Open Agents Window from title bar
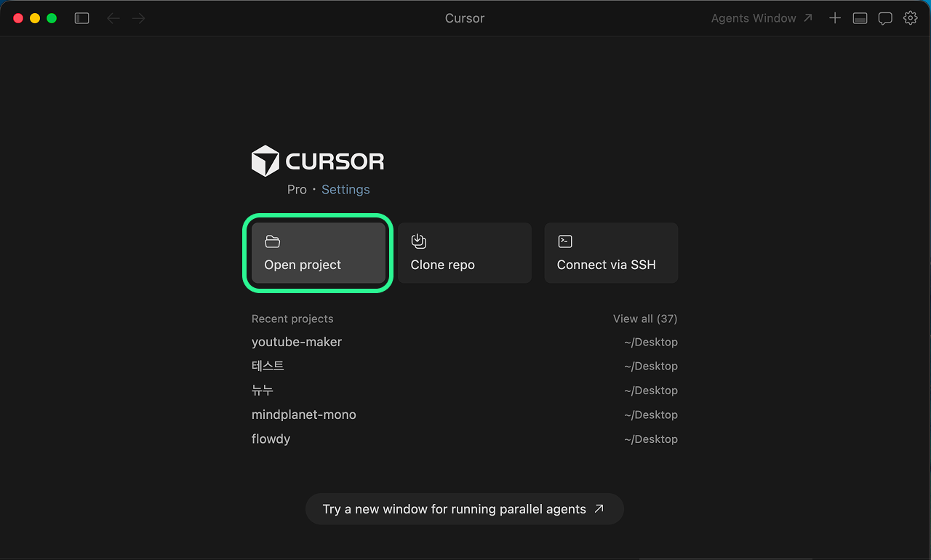The width and height of the screenshot is (931, 560). point(762,18)
